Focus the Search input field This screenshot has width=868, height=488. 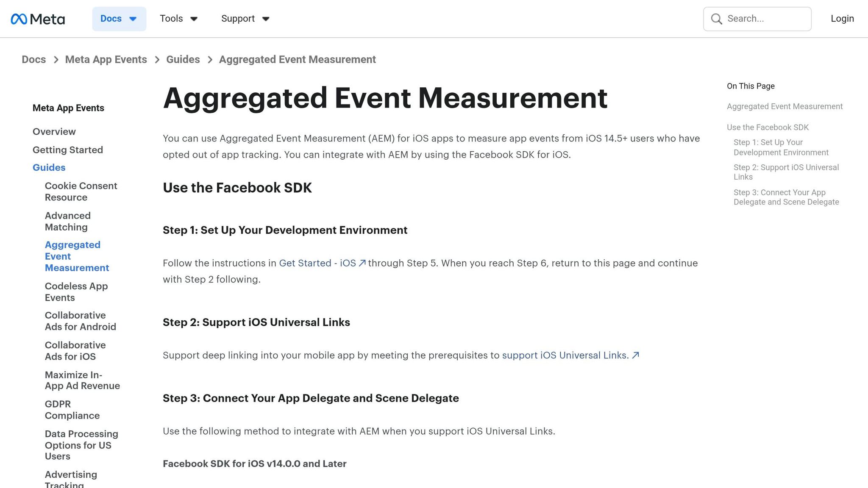(757, 19)
